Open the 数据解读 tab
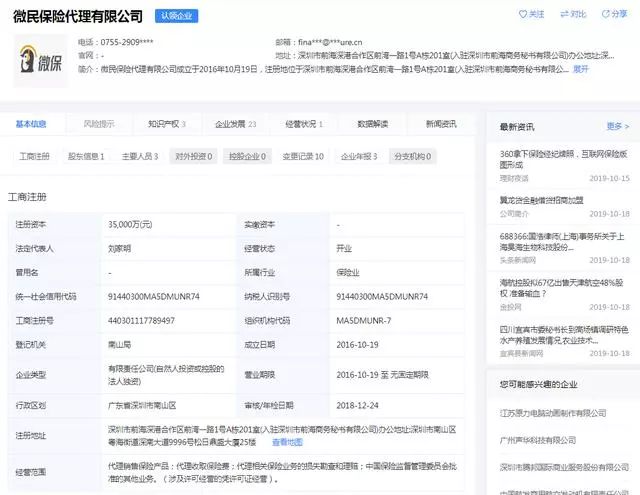This screenshot has height=495, width=640. tap(373, 124)
